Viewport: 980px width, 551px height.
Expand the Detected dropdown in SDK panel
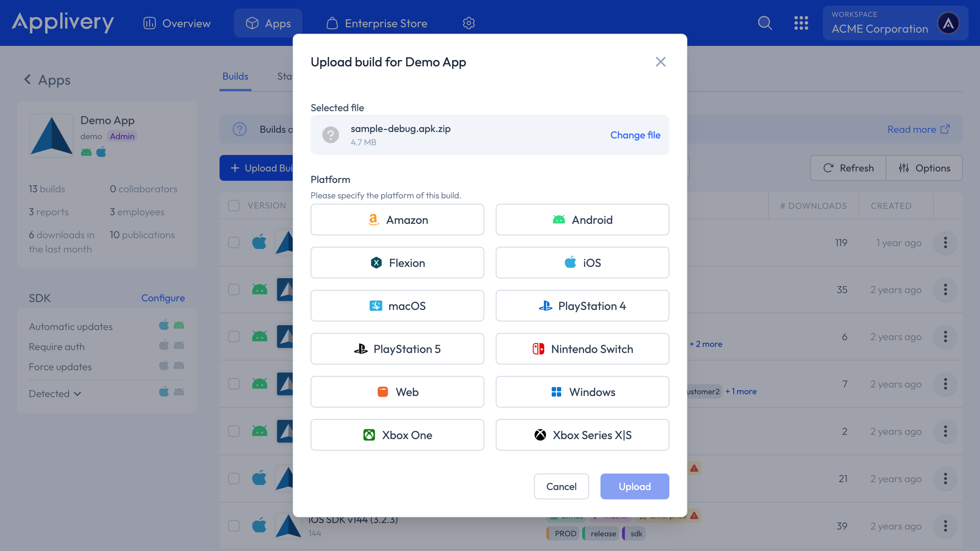[x=55, y=394]
